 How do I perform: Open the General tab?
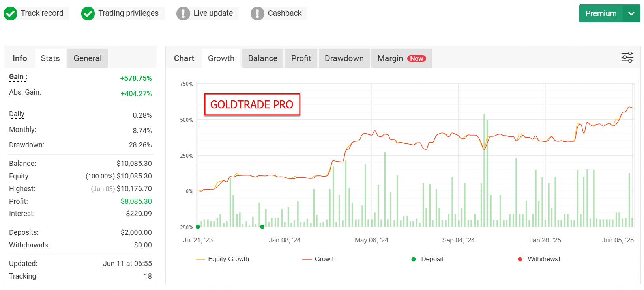87,58
